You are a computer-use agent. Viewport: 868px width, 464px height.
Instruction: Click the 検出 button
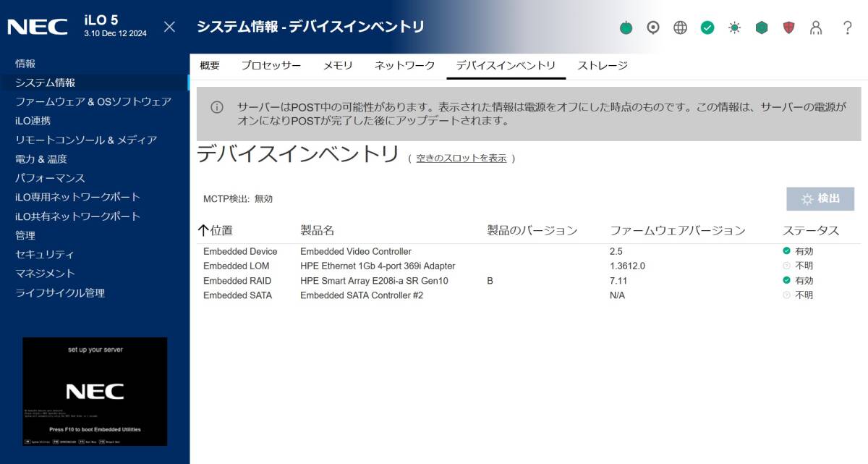click(x=820, y=198)
